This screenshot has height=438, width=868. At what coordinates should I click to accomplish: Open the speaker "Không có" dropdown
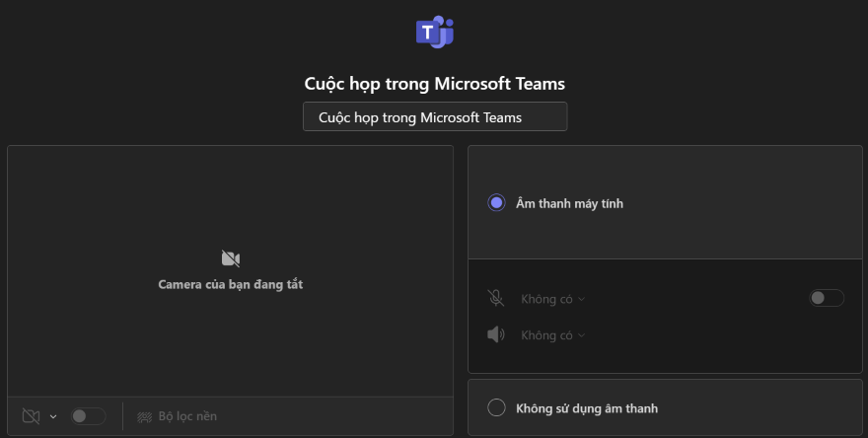(x=552, y=335)
